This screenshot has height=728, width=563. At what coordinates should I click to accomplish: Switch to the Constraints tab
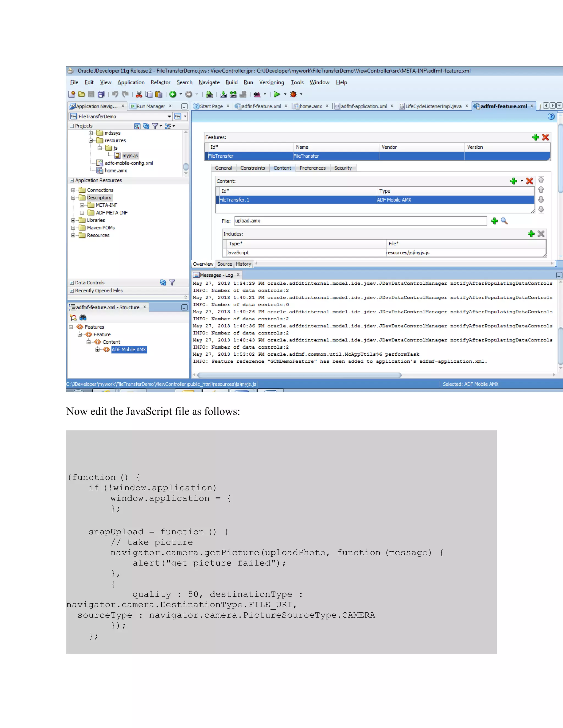pyautogui.click(x=252, y=168)
